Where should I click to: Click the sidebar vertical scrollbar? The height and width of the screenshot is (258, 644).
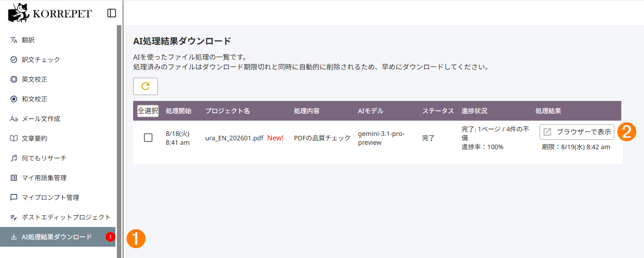tap(119, 141)
